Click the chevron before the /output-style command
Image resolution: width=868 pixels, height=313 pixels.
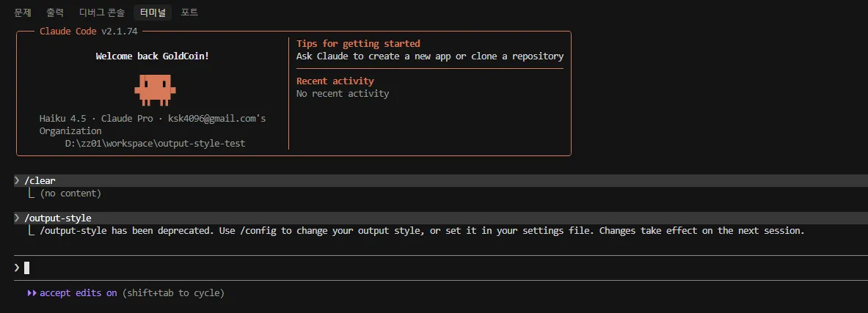(x=17, y=218)
